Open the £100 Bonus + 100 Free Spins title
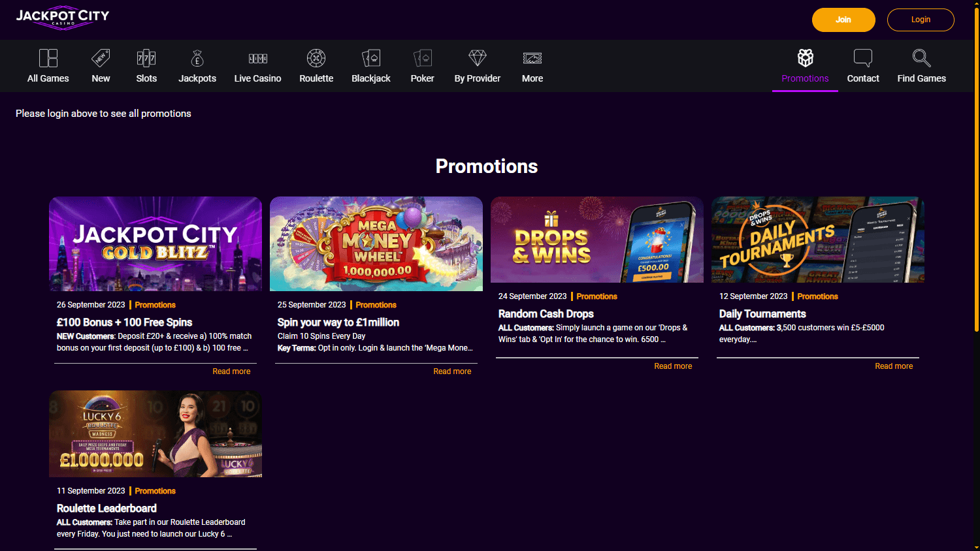The width and height of the screenshot is (980, 551). [x=124, y=323]
